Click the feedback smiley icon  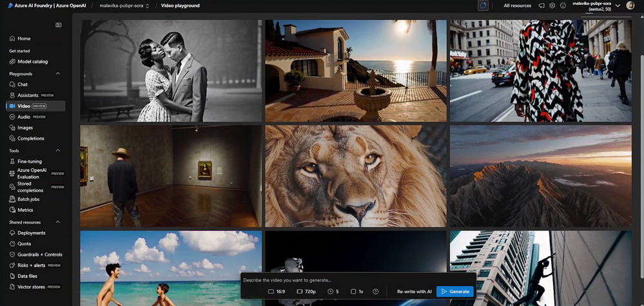[563, 6]
